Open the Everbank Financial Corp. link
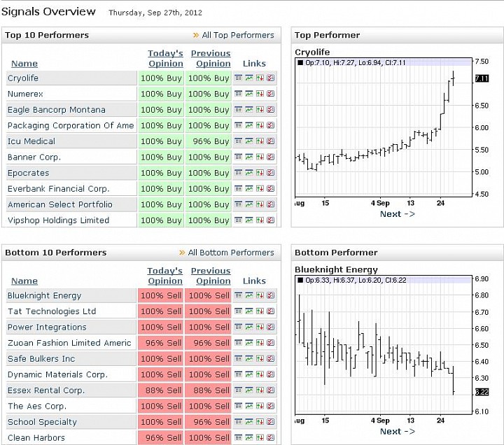The width and height of the screenshot is (504, 445). [x=59, y=189]
